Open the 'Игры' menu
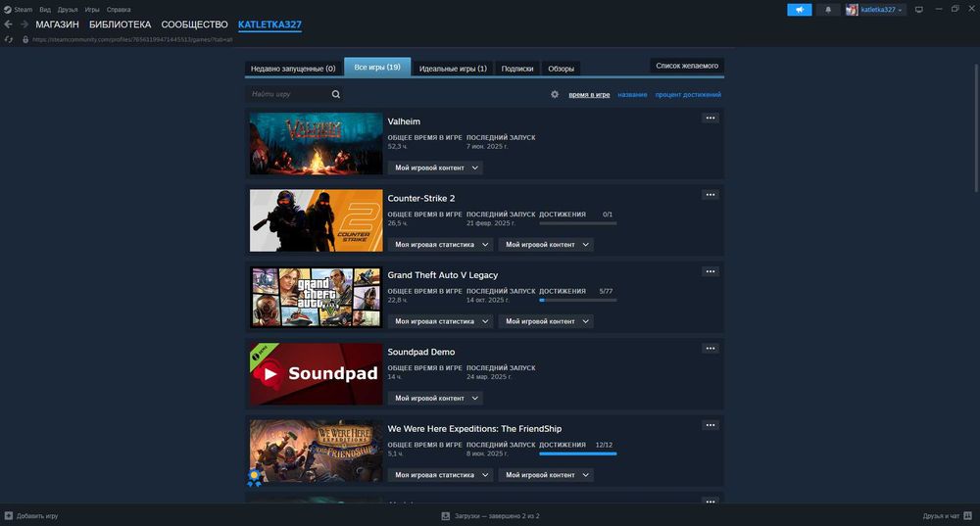The image size is (980, 526). [92, 10]
